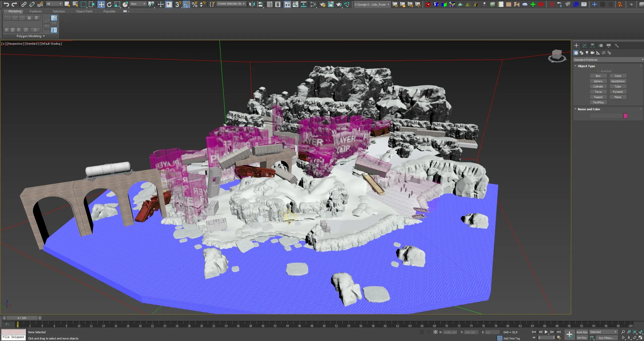644x341 pixels.
Task: Open the Standard Primitives category dropdown
Action: coord(608,60)
